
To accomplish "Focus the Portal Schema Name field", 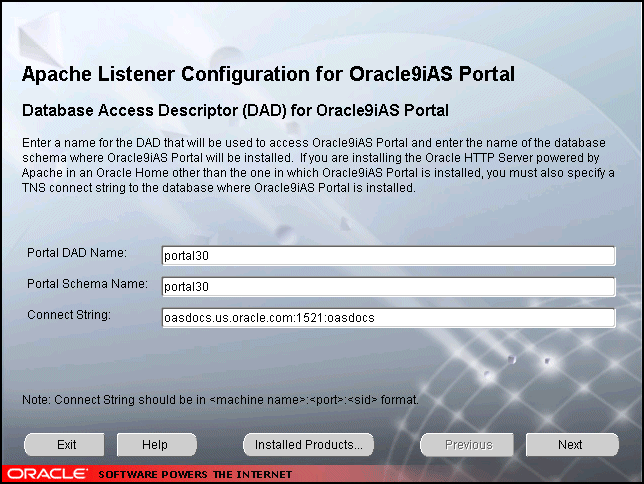I will coord(389,287).
